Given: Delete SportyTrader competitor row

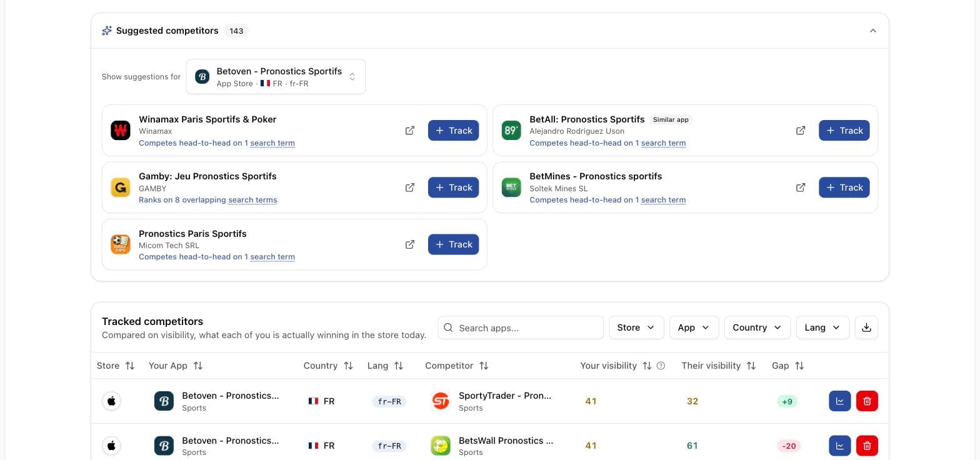Looking at the screenshot, I should tap(867, 401).
